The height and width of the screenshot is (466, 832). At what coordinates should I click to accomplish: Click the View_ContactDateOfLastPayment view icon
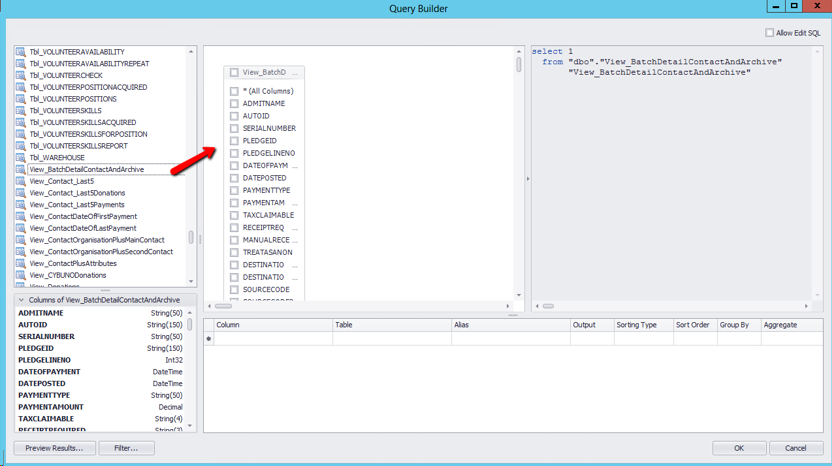pos(21,228)
